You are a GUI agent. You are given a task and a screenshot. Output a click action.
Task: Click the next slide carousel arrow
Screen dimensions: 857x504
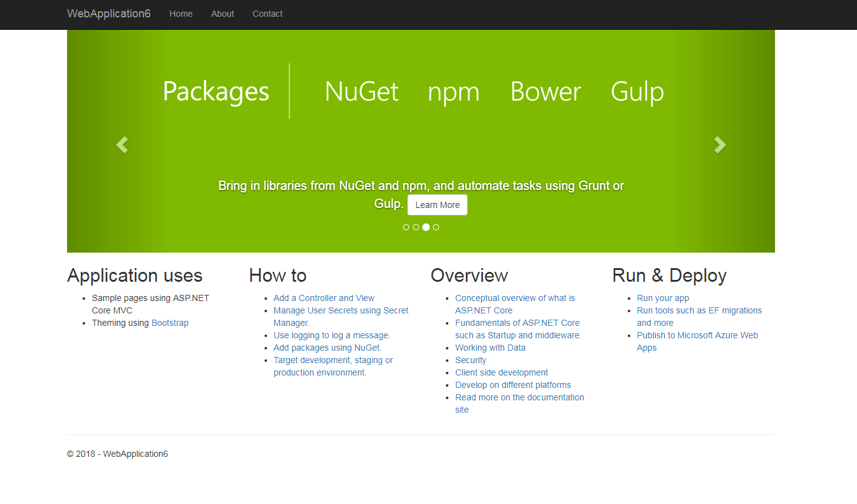(x=720, y=145)
